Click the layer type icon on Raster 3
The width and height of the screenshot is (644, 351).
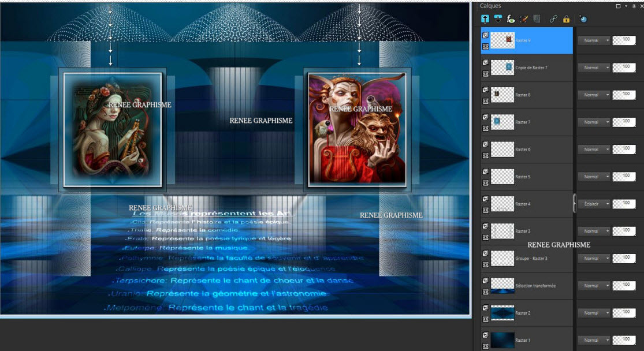pyautogui.click(x=486, y=226)
